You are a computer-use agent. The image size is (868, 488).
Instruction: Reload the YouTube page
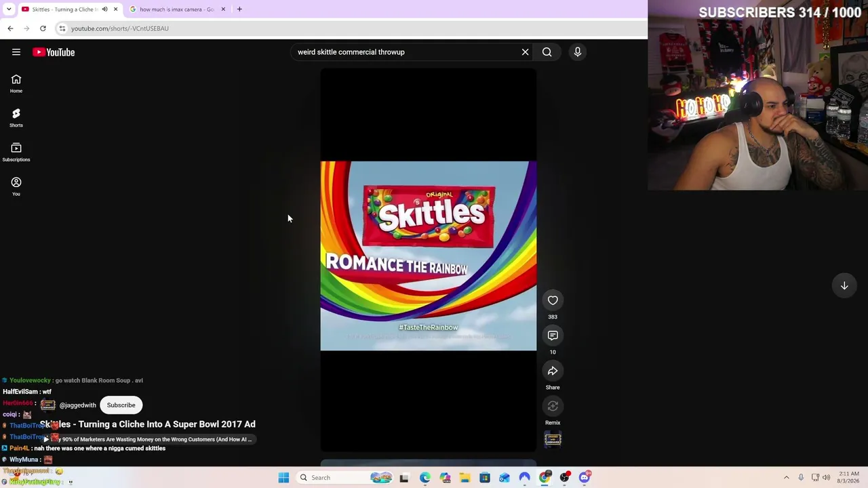pos(43,28)
